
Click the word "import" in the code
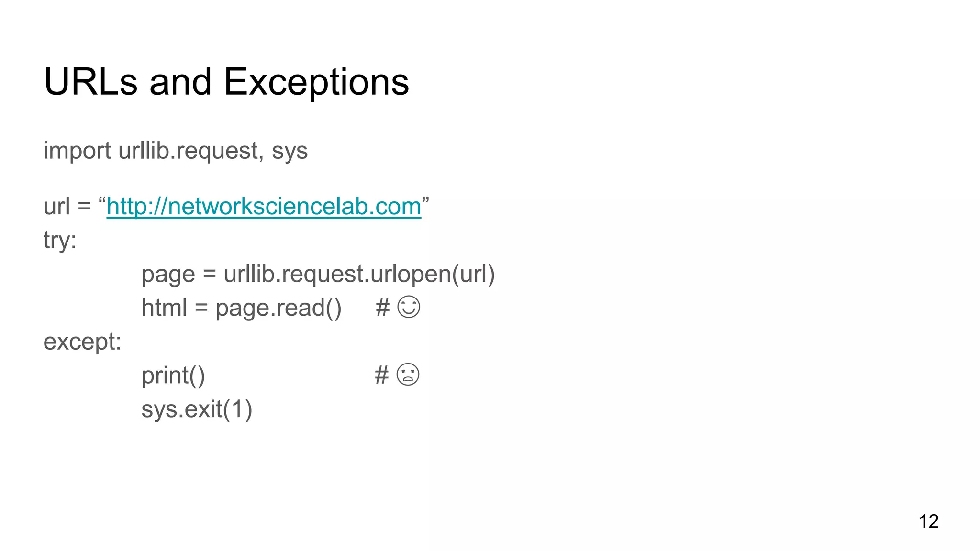77,151
